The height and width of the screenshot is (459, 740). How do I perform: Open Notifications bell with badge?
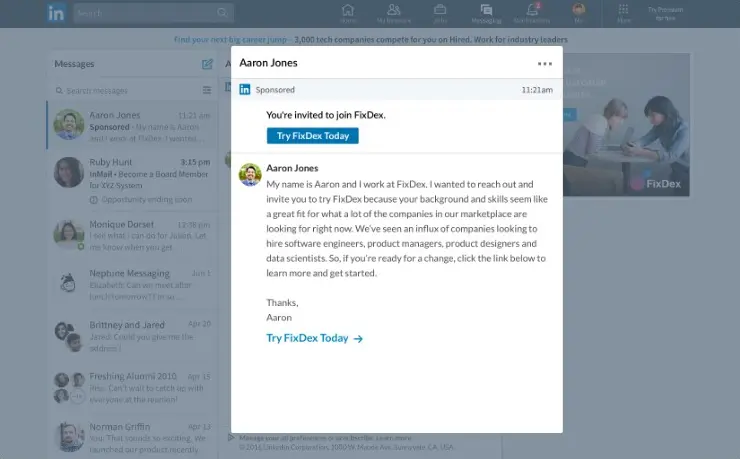[x=532, y=13]
